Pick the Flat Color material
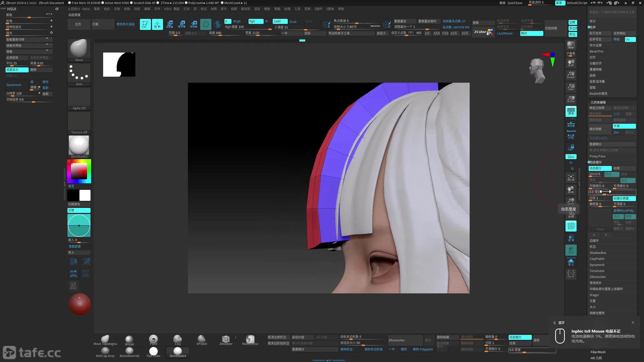 (153, 352)
